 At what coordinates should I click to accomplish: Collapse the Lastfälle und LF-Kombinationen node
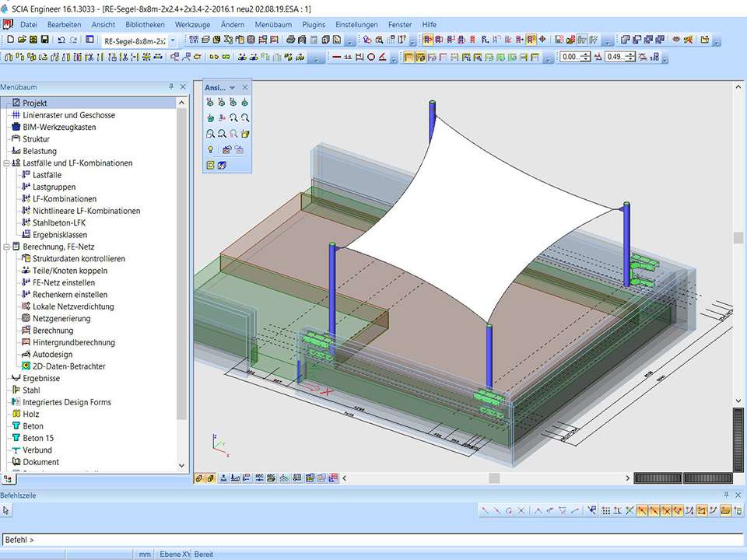pyautogui.click(x=6, y=163)
